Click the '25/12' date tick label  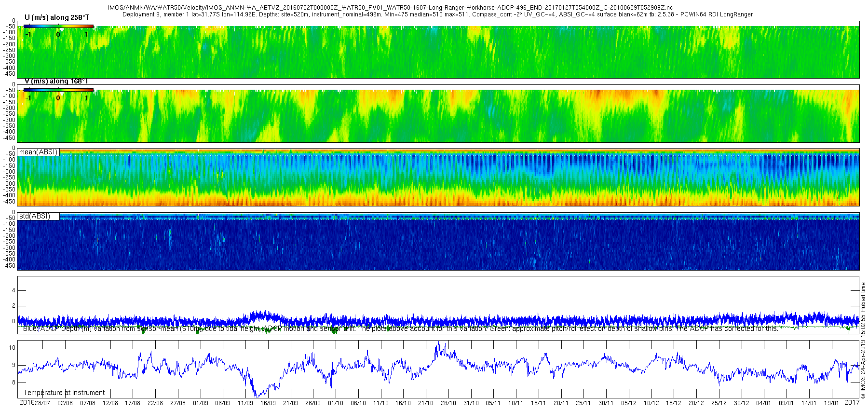click(719, 403)
